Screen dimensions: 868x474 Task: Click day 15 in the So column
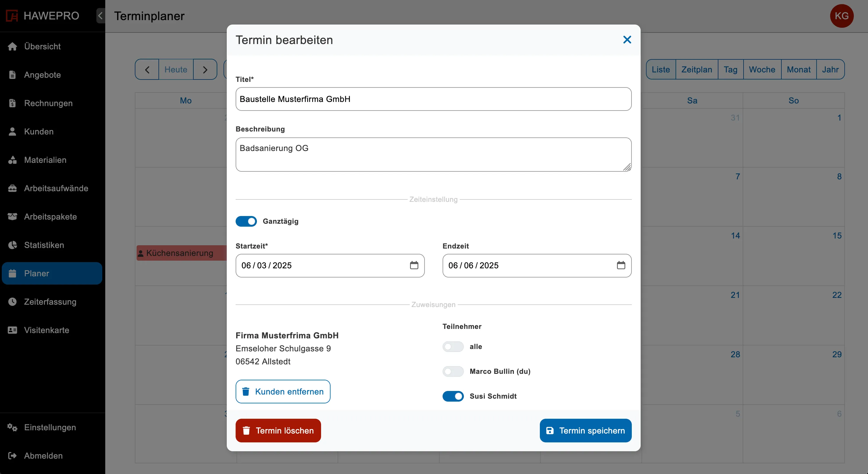pyautogui.click(x=837, y=236)
